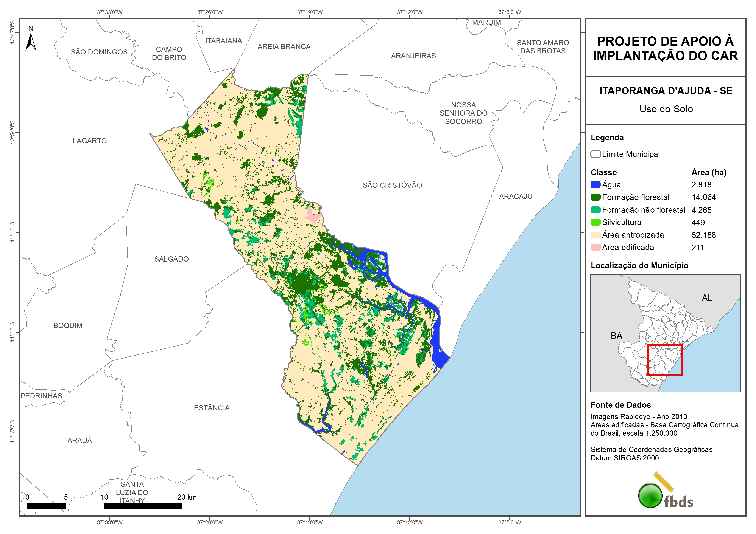Click the ARACAJU label on the map
This screenshot has width=756, height=534.
click(515, 197)
